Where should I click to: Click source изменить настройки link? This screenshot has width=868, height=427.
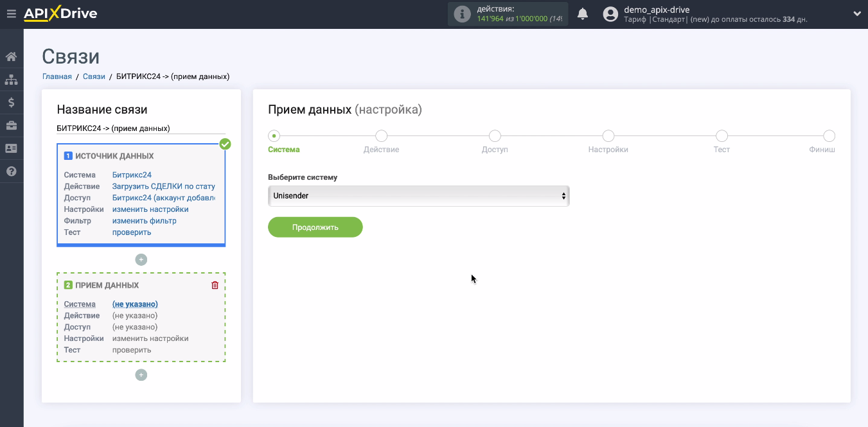coord(150,209)
